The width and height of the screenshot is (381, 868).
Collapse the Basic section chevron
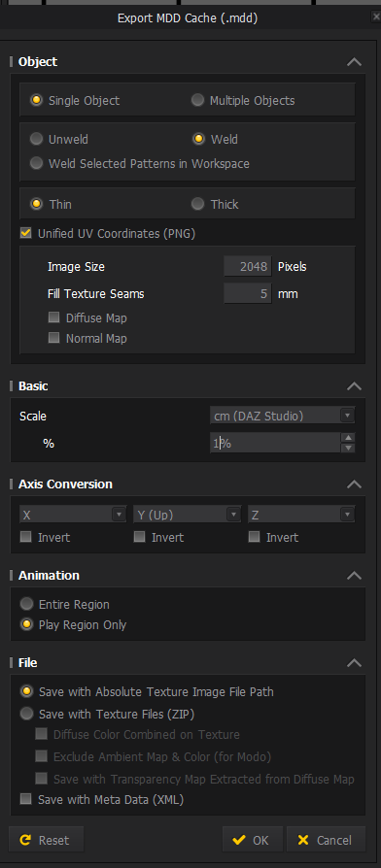(354, 385)
